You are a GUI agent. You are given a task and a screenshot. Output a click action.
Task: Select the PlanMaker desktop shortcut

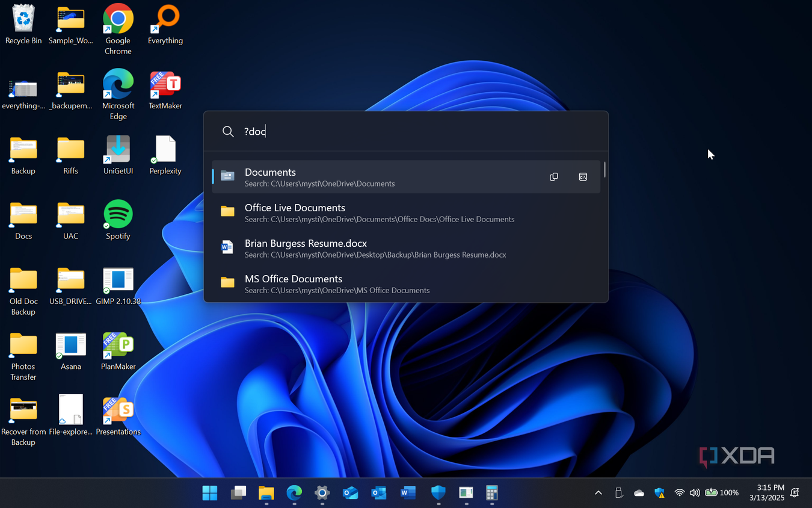tap(118, 351)
